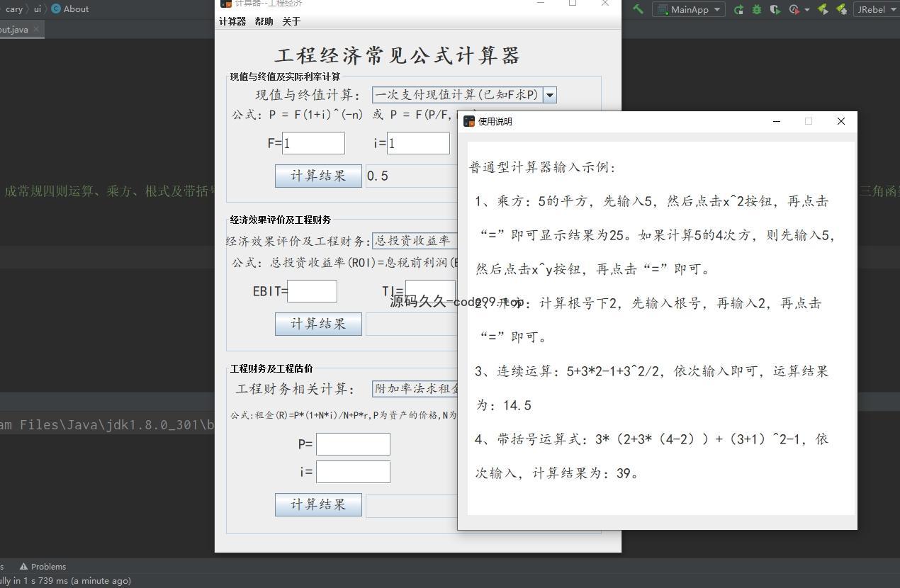The height and width of the screenshot is (588, 900).
Task: Click the About class breadcrumb
Action: (x=69, y=9)
